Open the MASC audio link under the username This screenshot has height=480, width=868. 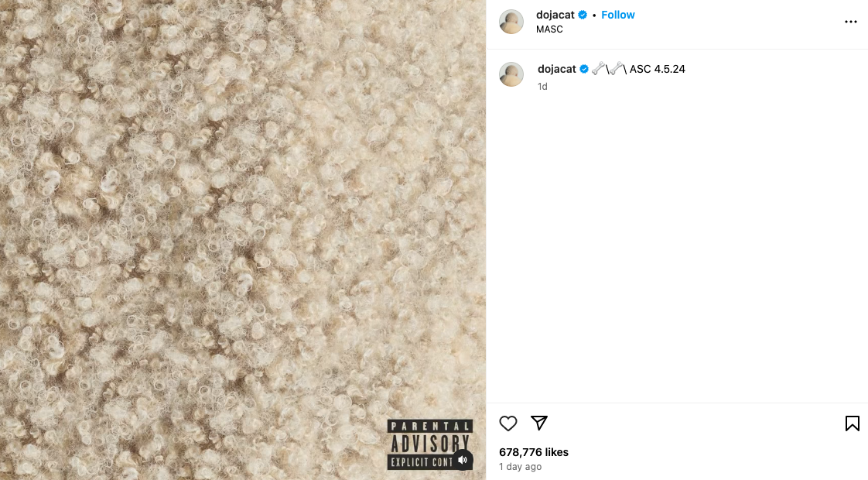click(549, 29)
